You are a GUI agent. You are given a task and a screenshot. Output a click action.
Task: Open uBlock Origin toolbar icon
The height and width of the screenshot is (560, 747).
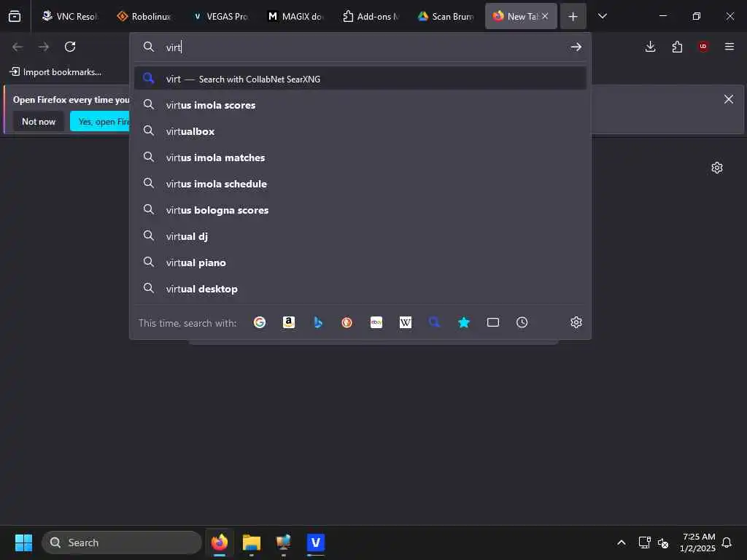pyautogui.click(x=703, y=47)
